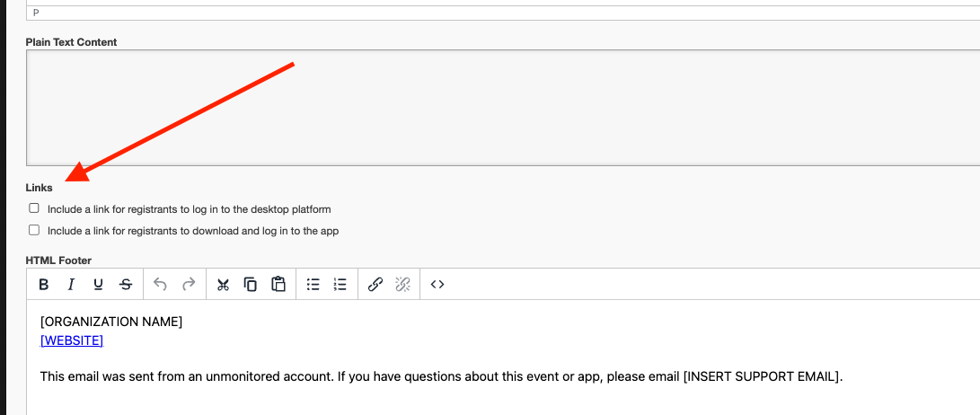Image resolution: width=980 pixels, height=415 pixels.
Task: Toggle bold formatting in HTML Footer
Action: point(43,285)
